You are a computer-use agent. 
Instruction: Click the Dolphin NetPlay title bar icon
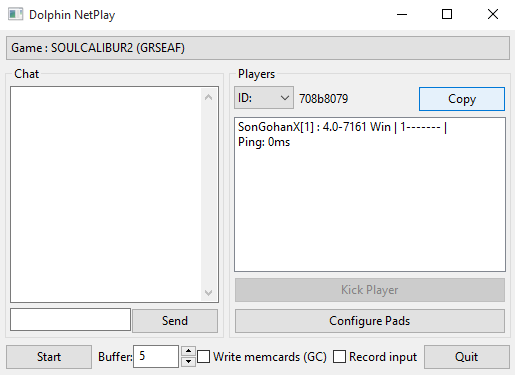15,15
